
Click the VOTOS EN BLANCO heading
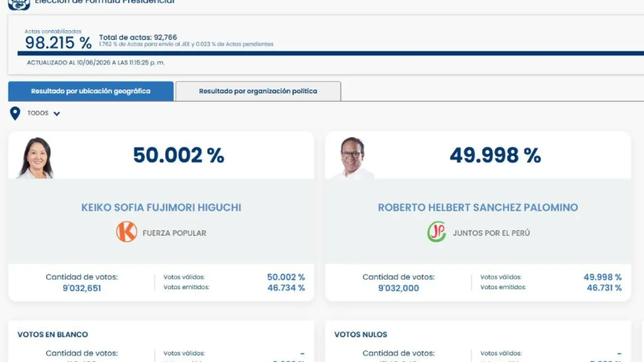[53, 335]
